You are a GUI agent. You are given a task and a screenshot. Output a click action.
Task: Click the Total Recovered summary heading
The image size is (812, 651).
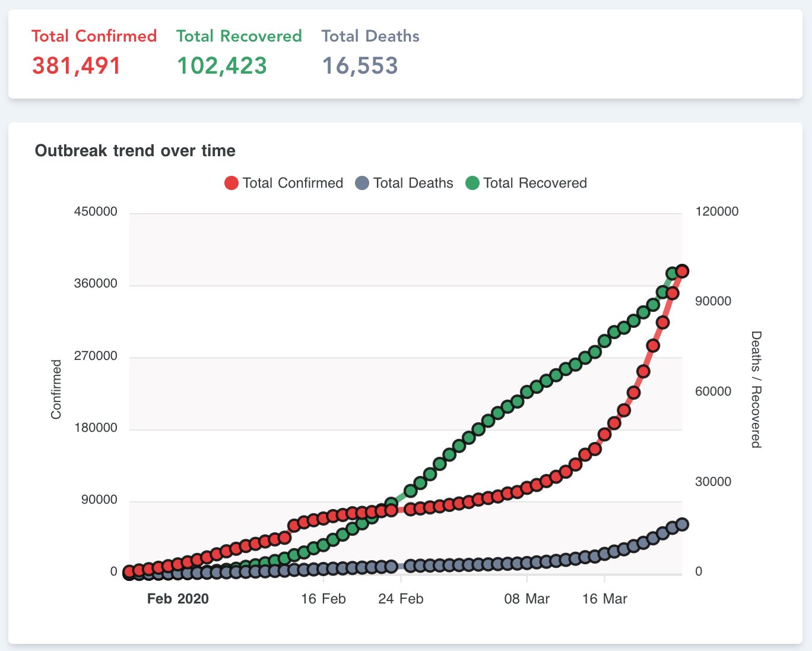click(x=239, y=36)
